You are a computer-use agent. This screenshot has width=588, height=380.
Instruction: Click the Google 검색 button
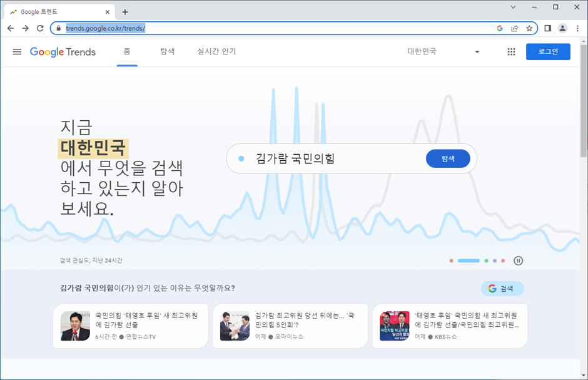[502, 289]
